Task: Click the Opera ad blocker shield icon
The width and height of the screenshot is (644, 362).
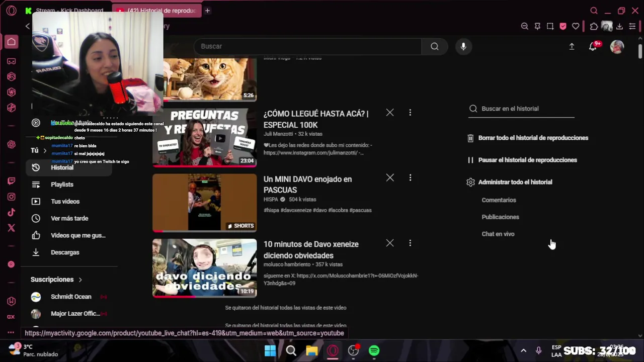Action: click(563, 26)
